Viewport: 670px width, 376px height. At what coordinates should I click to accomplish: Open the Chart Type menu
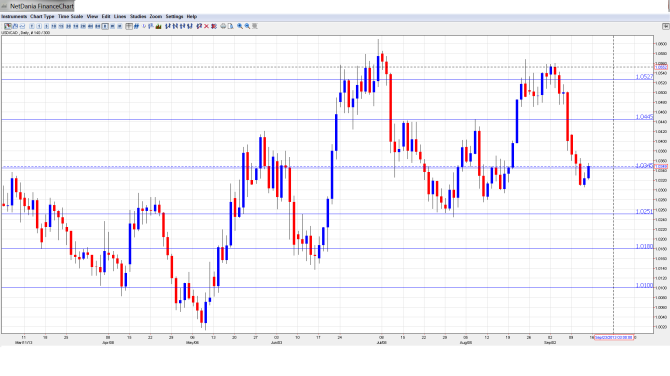(42, 16)
